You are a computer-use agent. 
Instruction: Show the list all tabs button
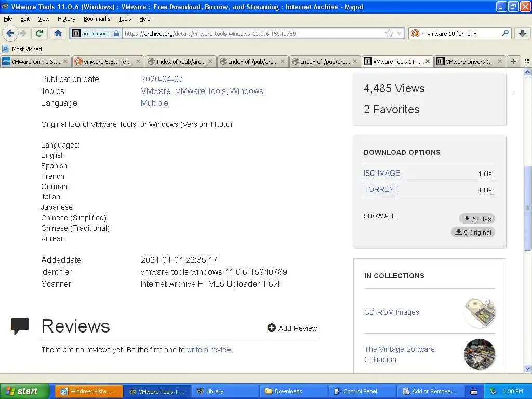(x=527, y=61)
